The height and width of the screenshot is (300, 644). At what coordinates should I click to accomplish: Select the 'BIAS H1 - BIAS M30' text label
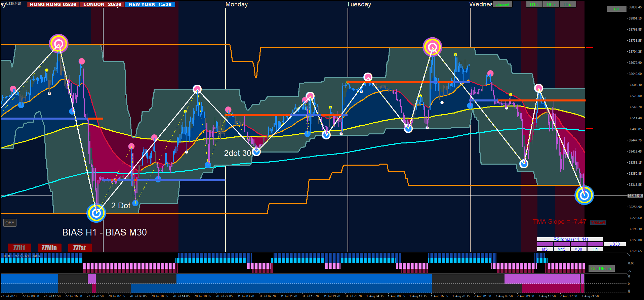coord(105,232)
